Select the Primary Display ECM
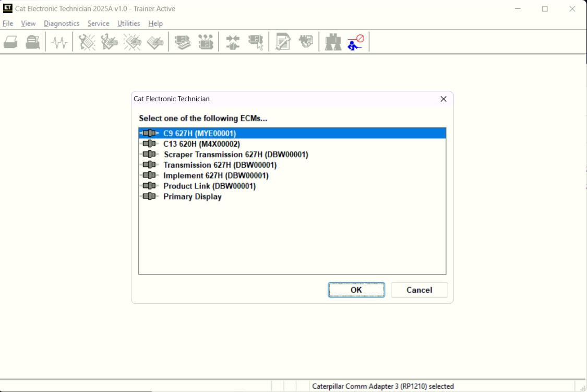This screenshot has height=392, width=587. (292, 197)
